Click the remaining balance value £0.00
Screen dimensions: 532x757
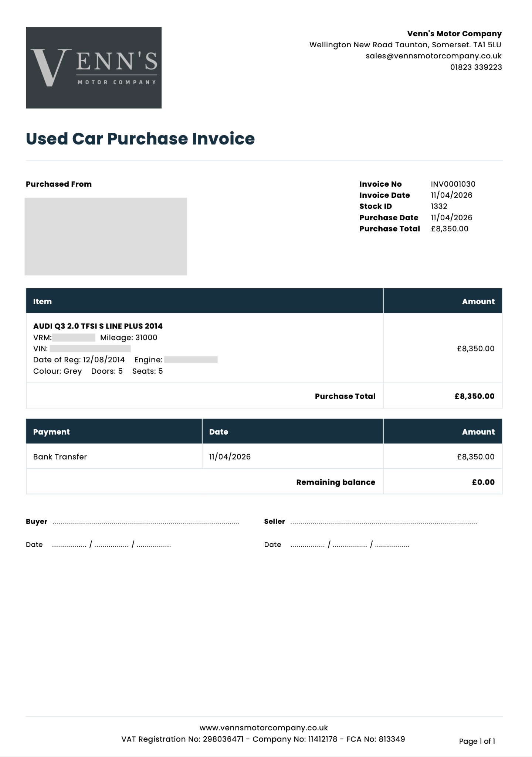click(x=483, y=482)
